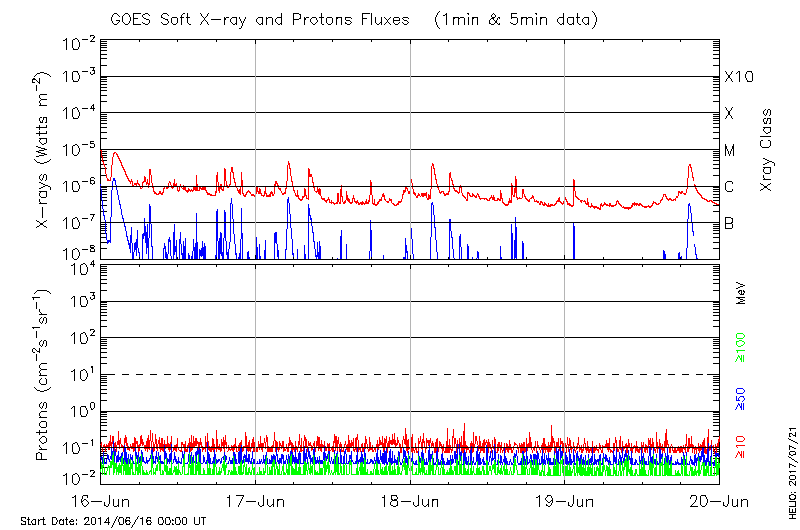
Task: Select the C class label on the right axis
Action: 730,187
